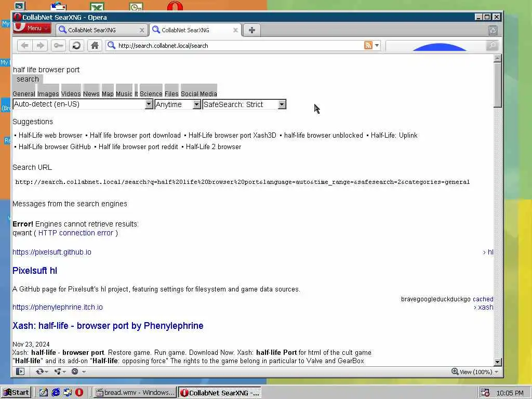
Task: Close the inactive first CollabNet SearXNG tab
Action: pos(142,30)
